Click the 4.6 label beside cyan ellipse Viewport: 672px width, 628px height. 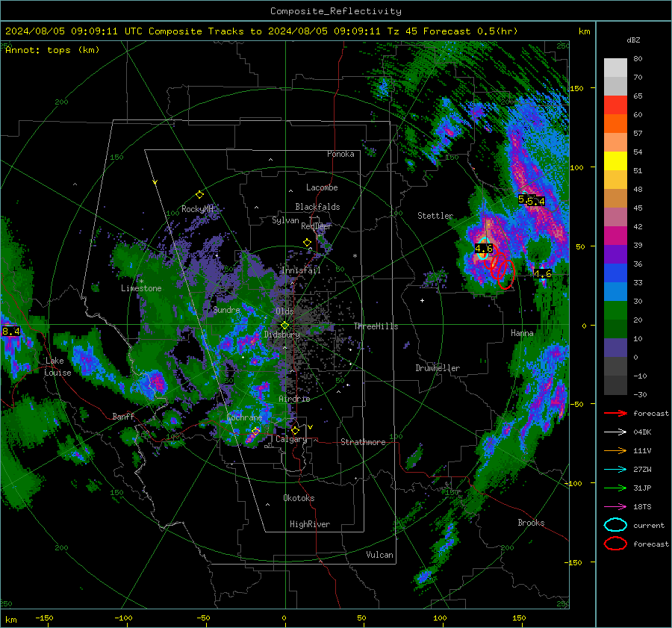point(484,249)
